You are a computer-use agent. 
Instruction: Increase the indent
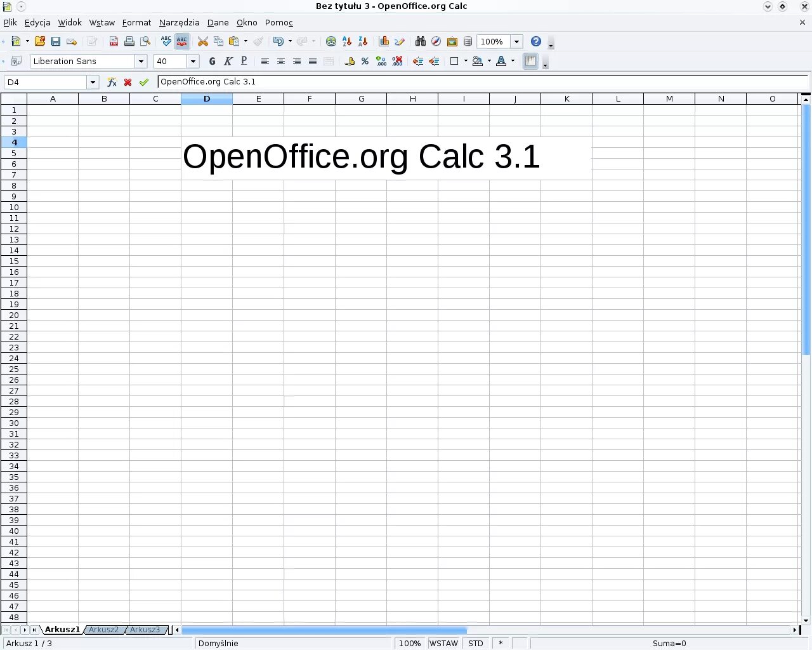(x=434, y=61)
